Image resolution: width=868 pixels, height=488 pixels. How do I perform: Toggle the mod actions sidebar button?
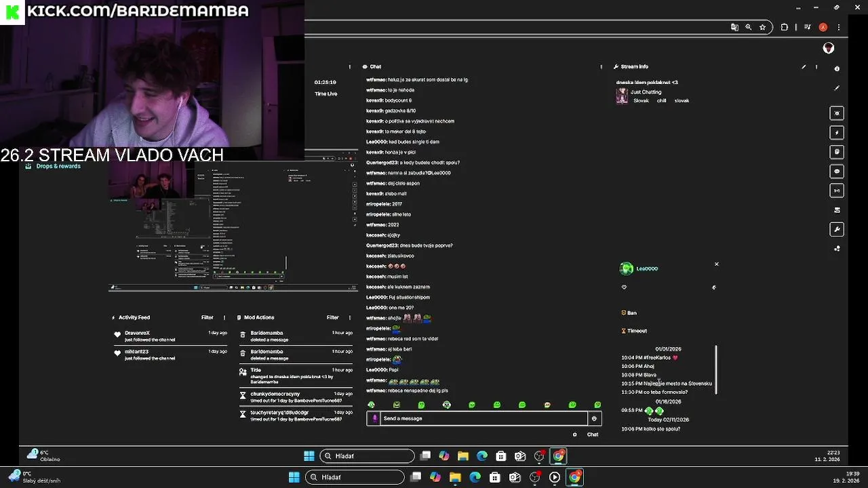pyautogui.click(x=837, y=152)
